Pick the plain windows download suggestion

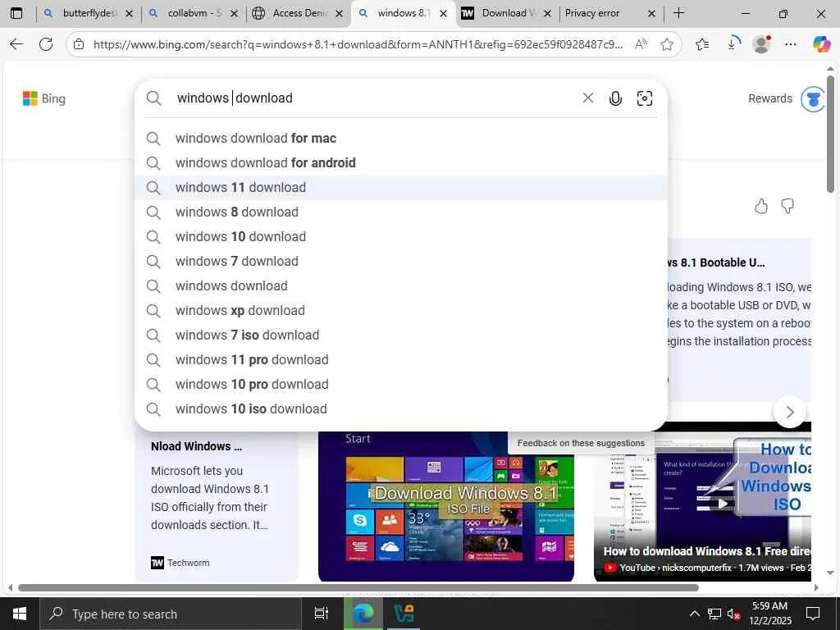point(400,286)
